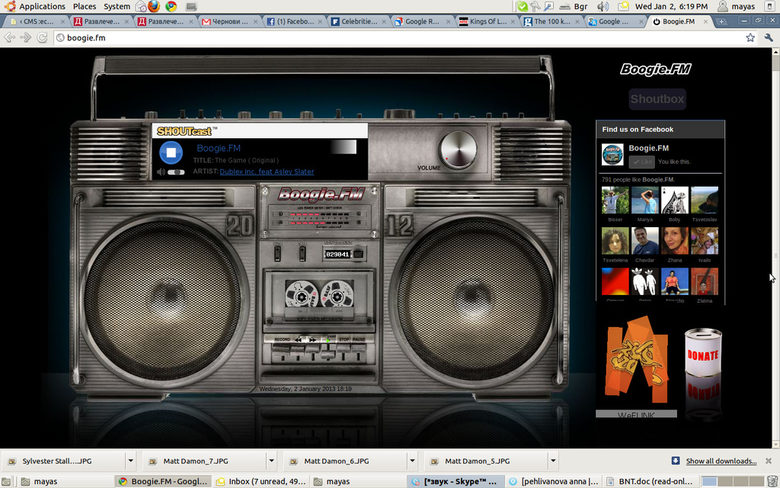Switch to the pehlivanova anna taskbar window
780x488 pixels.
coord(553,482)
